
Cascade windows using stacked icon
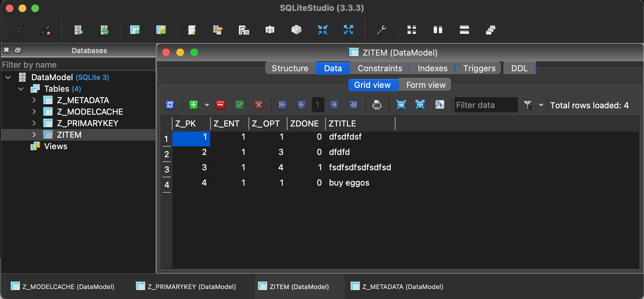pyautogui.click(x=491, y=30)
